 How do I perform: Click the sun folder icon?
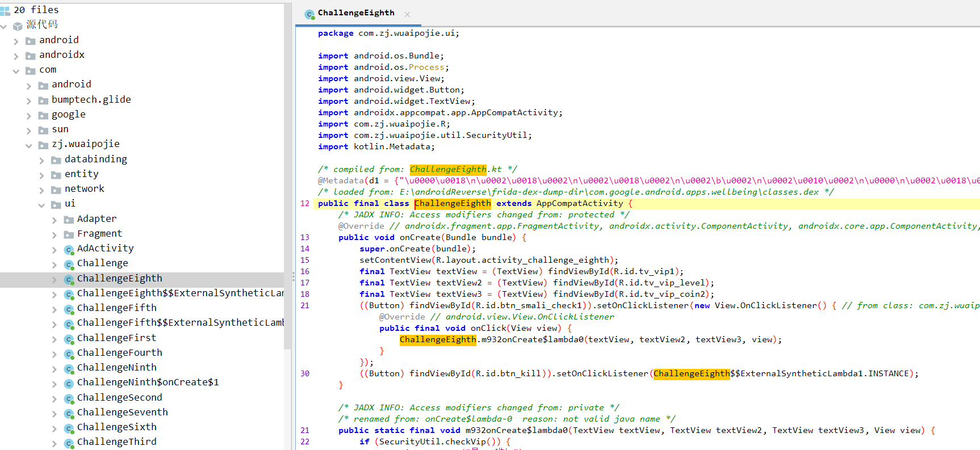click(x=43, y=130)
